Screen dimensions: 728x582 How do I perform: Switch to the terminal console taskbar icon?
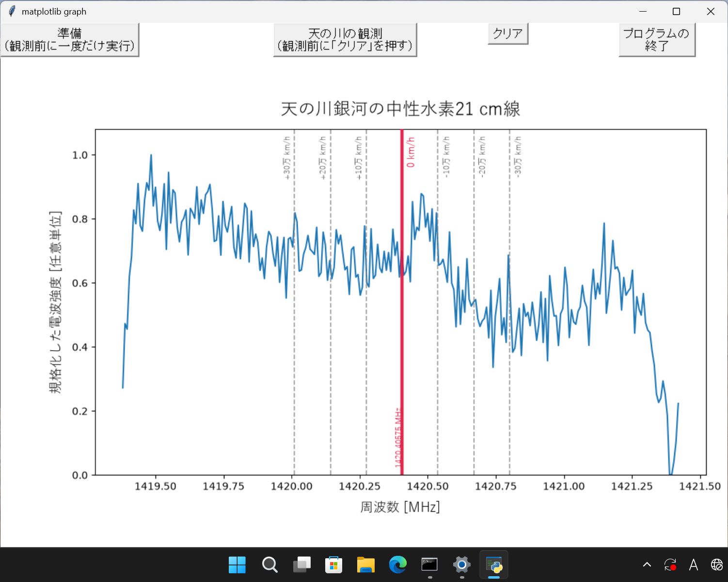[430, 565]
